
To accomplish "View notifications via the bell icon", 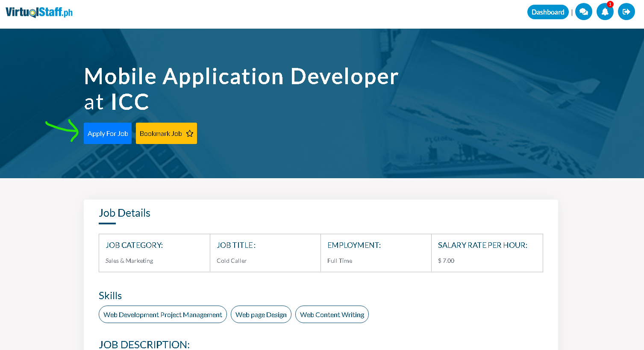I will (605, 12).
